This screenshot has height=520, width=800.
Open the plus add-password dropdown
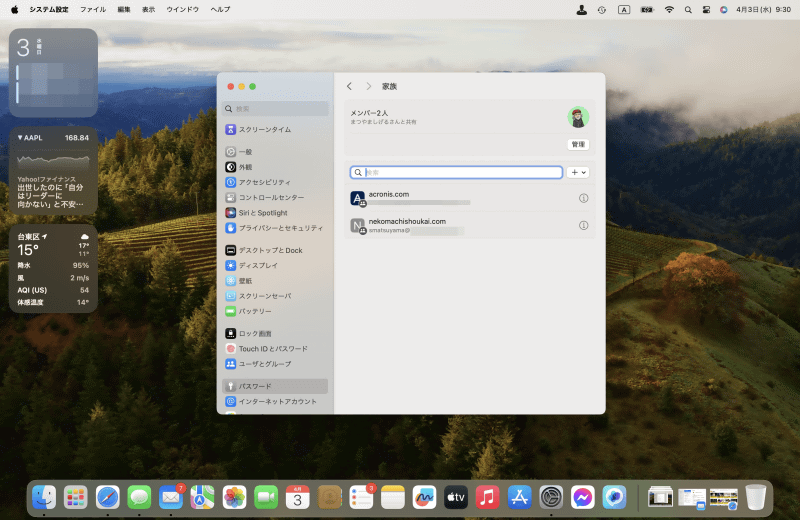[578, 172]
